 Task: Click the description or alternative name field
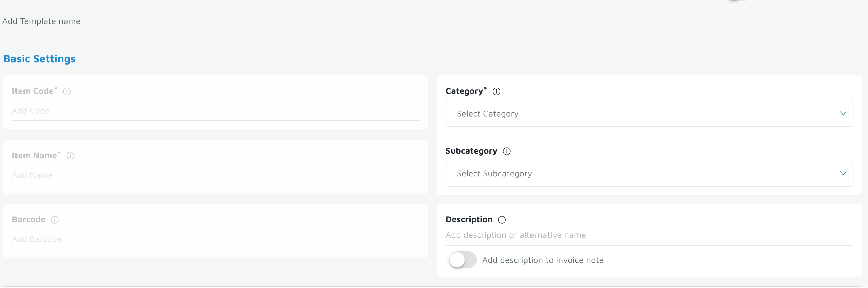coord(649,235)
